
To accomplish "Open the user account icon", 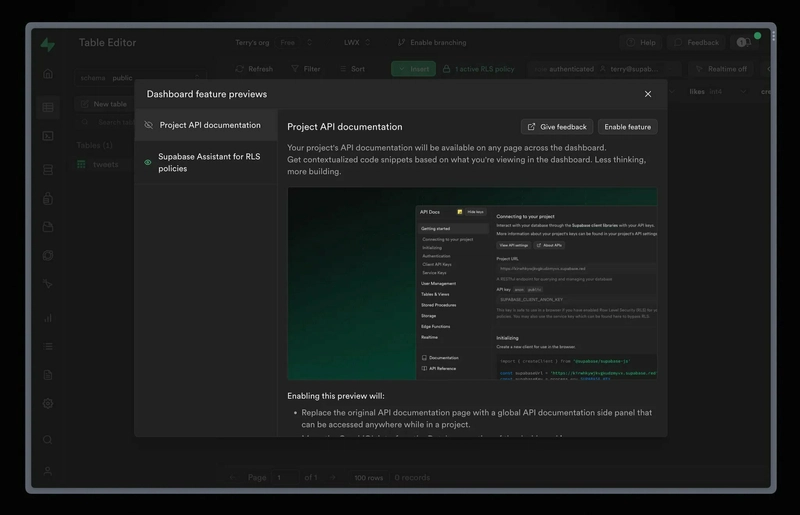I will pos(48,471).
